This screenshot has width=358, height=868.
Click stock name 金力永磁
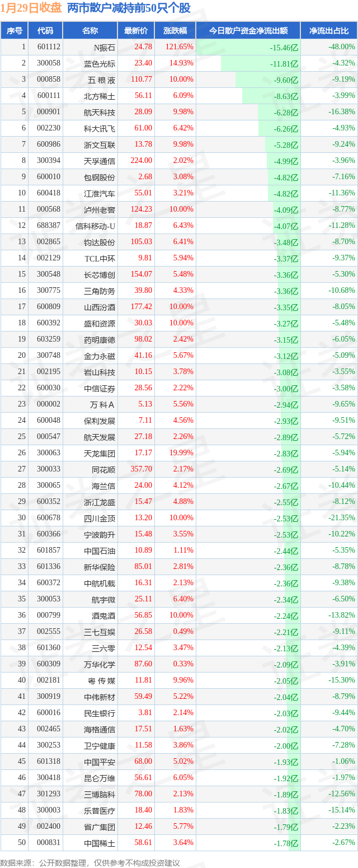(100, 356)
